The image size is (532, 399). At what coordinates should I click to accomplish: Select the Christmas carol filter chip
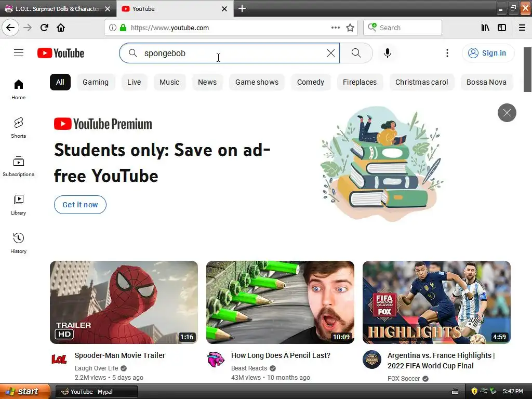(421, 82)
